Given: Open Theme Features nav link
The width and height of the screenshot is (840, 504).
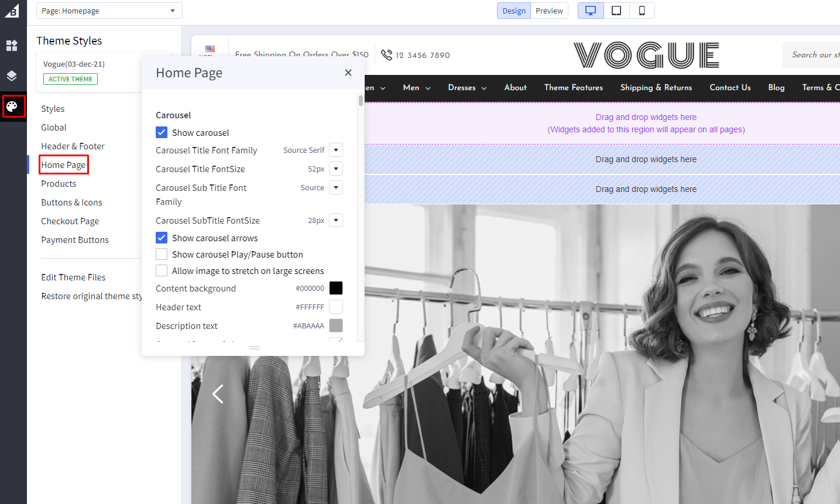Looking at the screenshot, I should click(574, 87).
